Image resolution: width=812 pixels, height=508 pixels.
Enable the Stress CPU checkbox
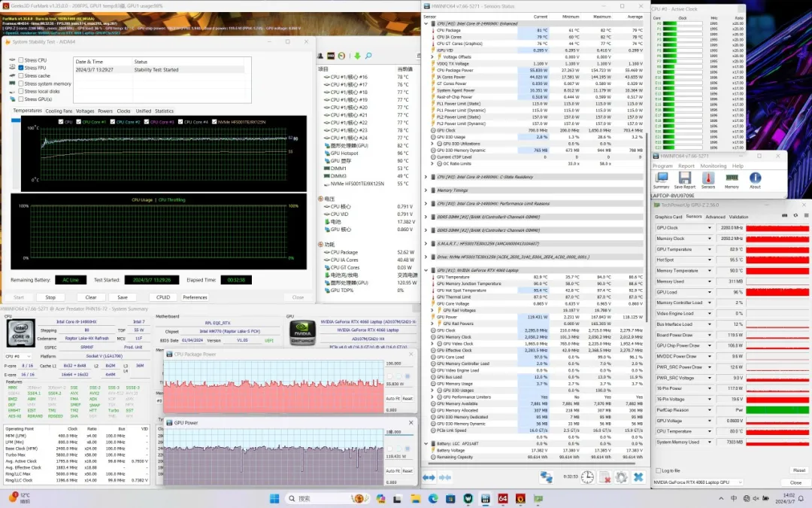[21, 59]
